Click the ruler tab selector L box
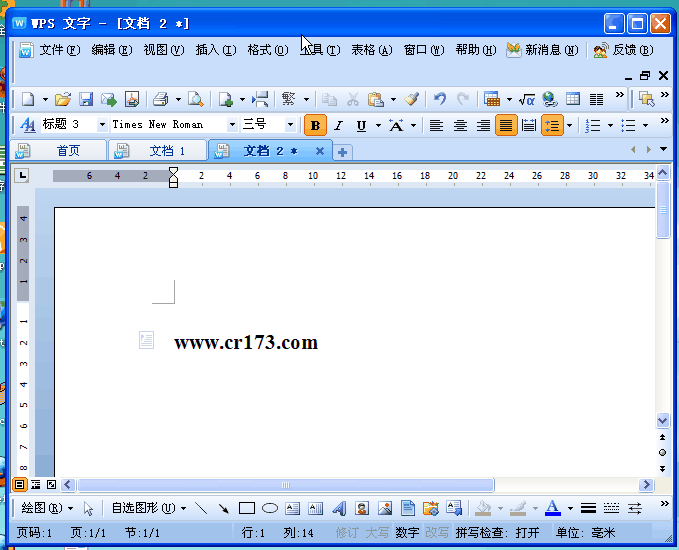 point(22,175)
